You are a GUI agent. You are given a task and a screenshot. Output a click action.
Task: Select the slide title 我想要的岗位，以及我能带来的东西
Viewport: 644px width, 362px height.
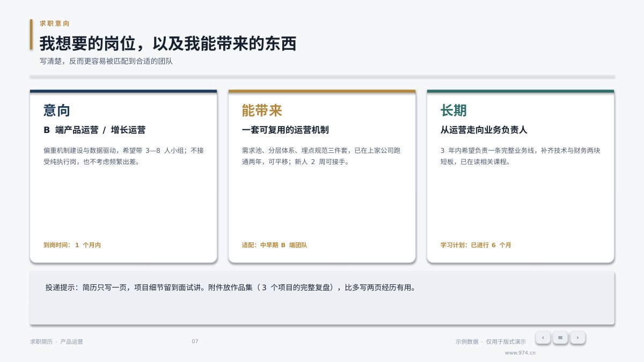pos(168,44)
